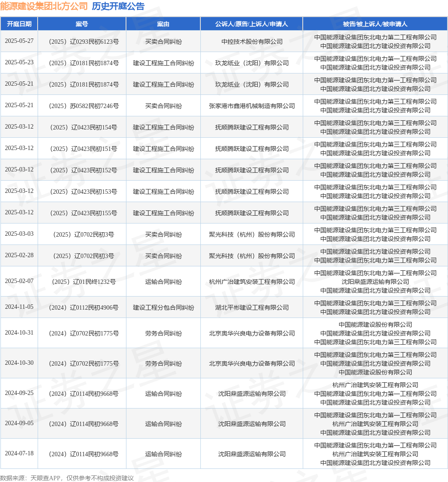448x482 pixels.
Task: Click the 开庭日期 column header
Action: tap(19, 24)
